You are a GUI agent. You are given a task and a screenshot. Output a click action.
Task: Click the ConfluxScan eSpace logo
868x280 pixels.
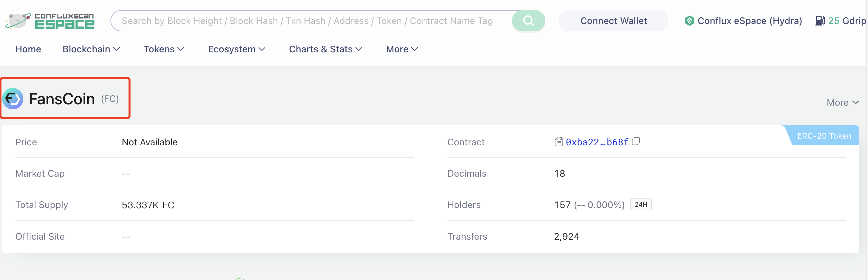[x=50, y=21]
